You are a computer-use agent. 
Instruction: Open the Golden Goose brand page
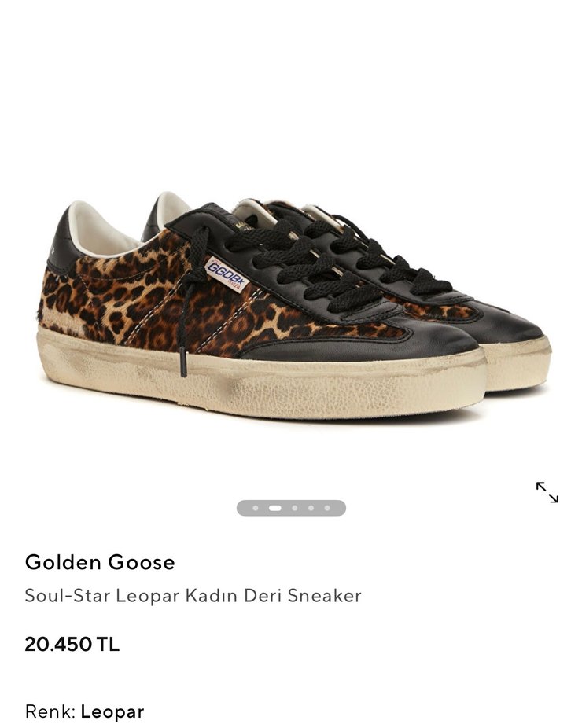click(100, 562)
